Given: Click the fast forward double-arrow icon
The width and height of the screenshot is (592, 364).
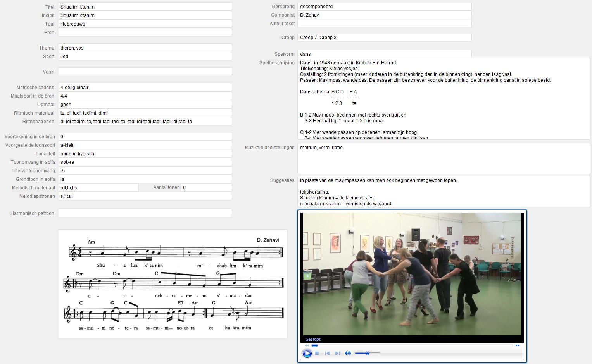Looking at the screenshot, I should point(517,345).
